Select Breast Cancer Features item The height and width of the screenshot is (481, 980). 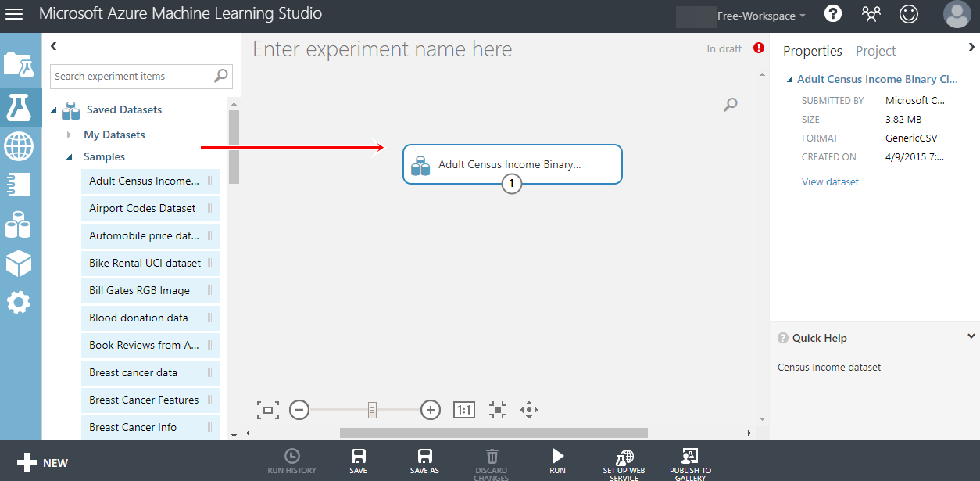(x=150, y=400)
